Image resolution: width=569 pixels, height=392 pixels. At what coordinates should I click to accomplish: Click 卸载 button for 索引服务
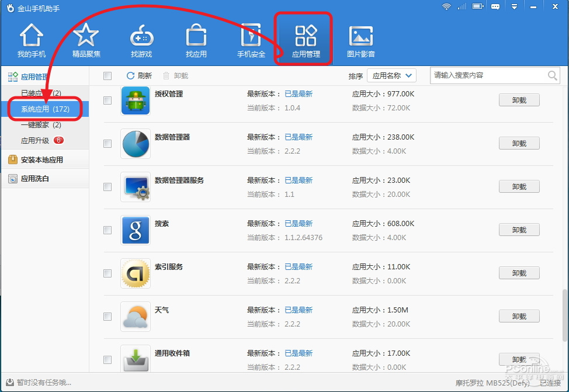click(519, 273)
